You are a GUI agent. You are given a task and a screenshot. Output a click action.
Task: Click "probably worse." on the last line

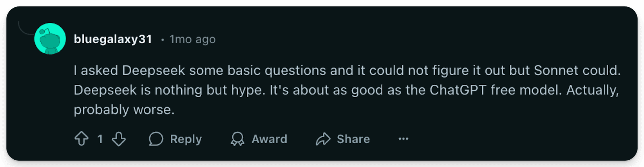coord(124,110)
